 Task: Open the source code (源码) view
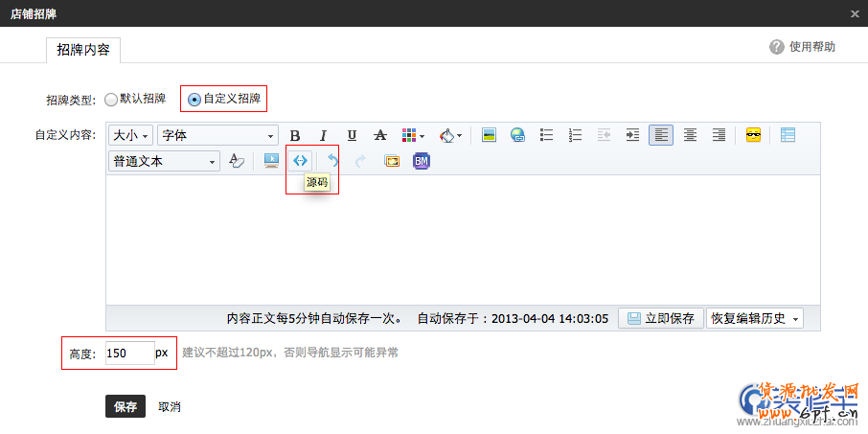(x=301, y=161)
